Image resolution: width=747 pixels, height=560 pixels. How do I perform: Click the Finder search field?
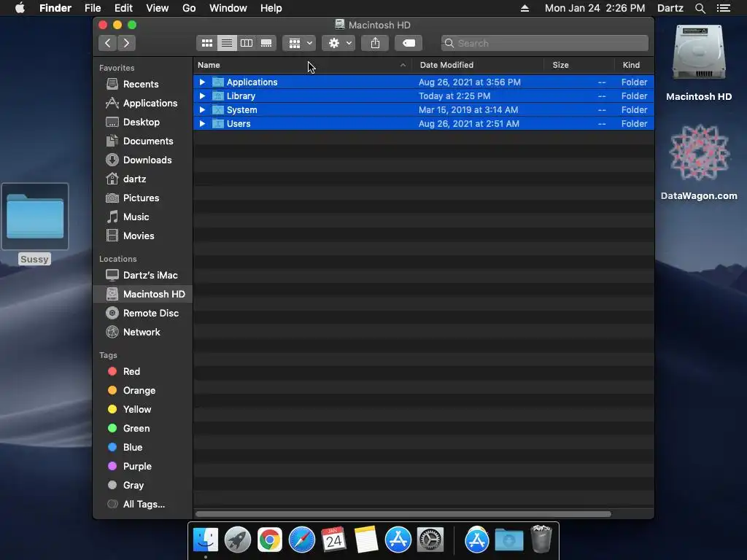[544, 43]
